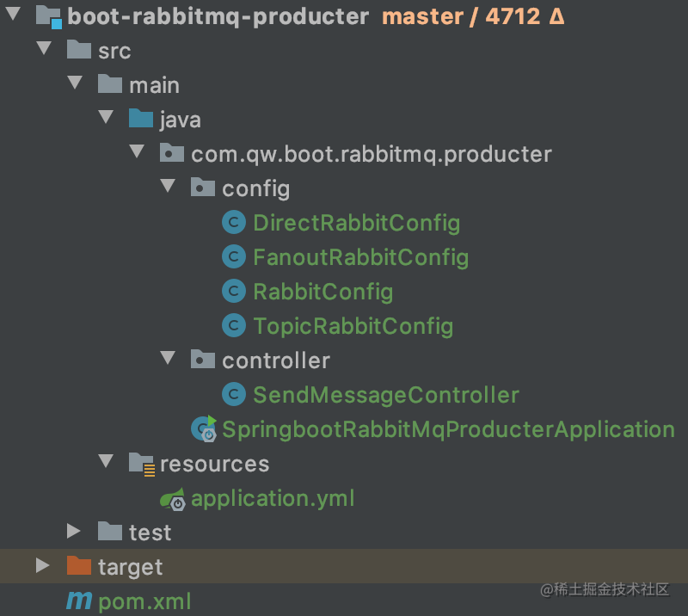Expand the test folder
The image size is (688, 616).
[75, 532]
